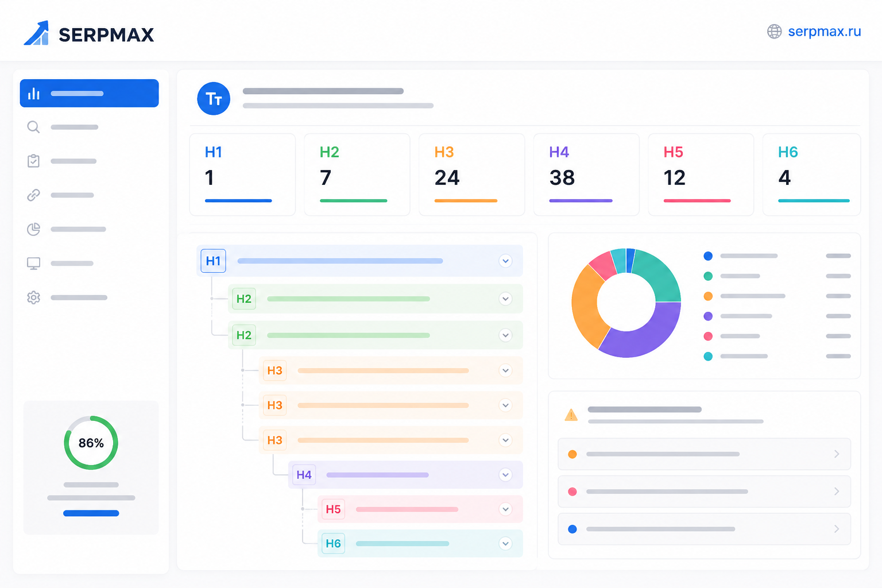This screenshot has width=882, height=588.
Task: Select the H4 count card showing 38
Action: tap(586, 175)
